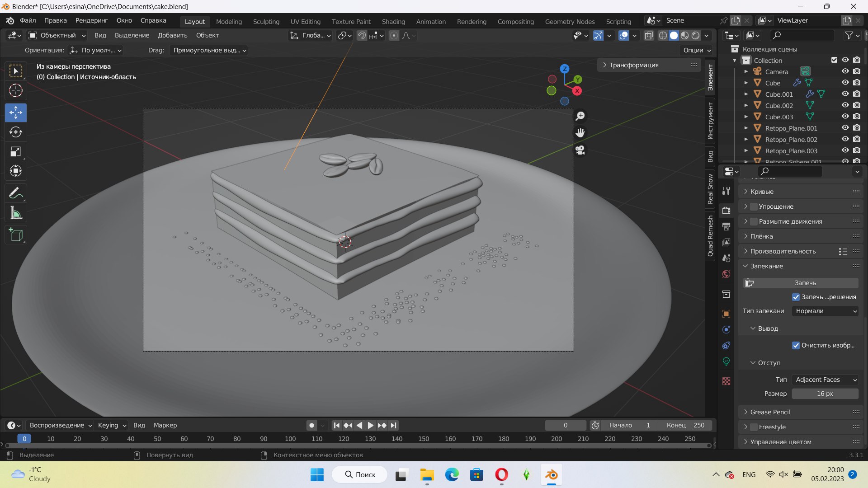Open the View Layer properties tab icon
Screen dimensions: 868x488
pos(726,242)
